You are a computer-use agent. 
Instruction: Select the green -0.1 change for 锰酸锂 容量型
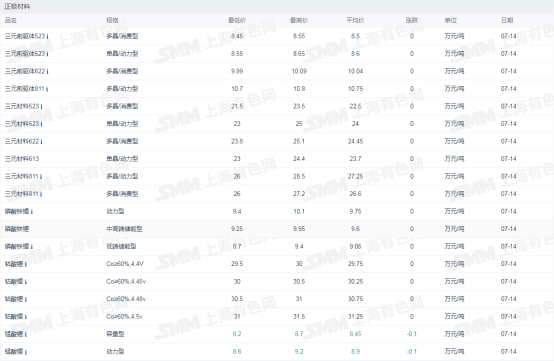412,334
